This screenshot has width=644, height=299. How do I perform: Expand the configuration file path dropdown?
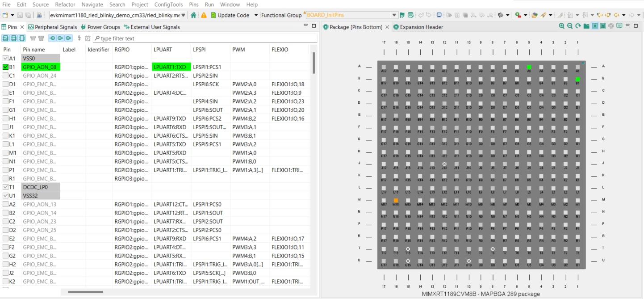tap(183, 15)
